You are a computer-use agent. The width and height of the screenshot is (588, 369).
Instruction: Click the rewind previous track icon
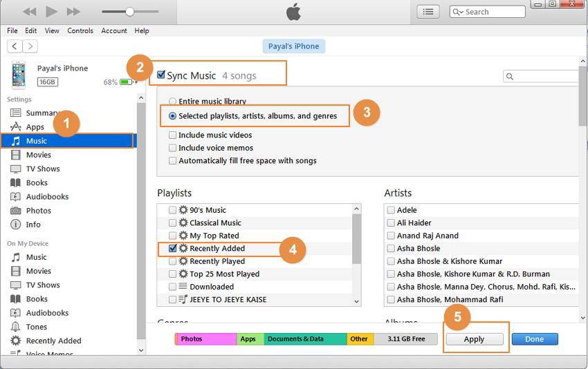29,12
